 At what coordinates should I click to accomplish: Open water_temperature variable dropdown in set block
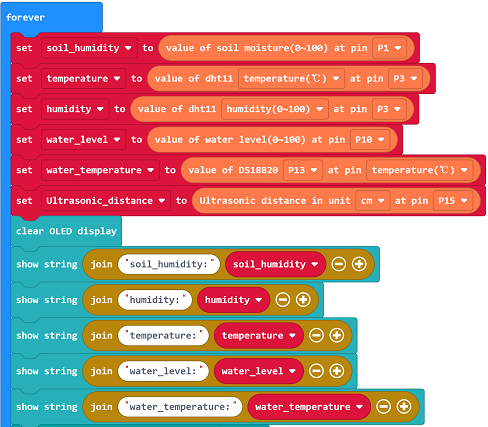tap(100, 170)
